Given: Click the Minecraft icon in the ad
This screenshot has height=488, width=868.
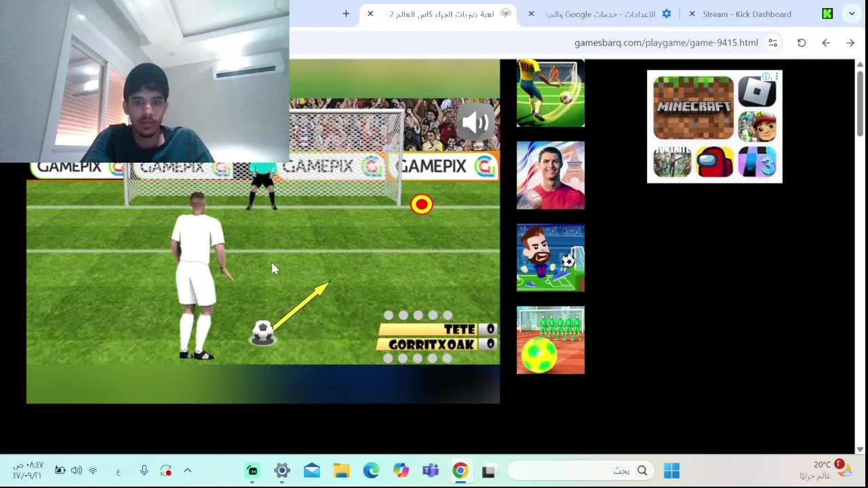Looking at the screenshot, I should click(693, 108).
